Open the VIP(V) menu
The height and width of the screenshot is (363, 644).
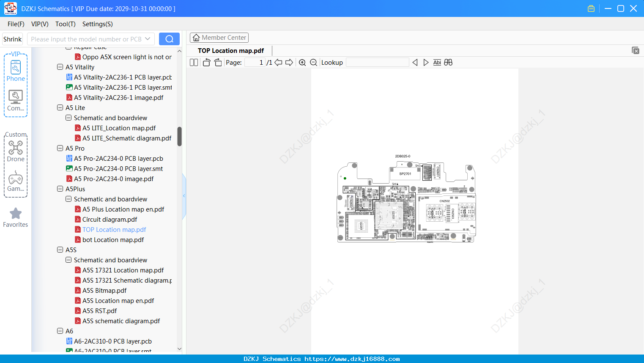[40, 24]
